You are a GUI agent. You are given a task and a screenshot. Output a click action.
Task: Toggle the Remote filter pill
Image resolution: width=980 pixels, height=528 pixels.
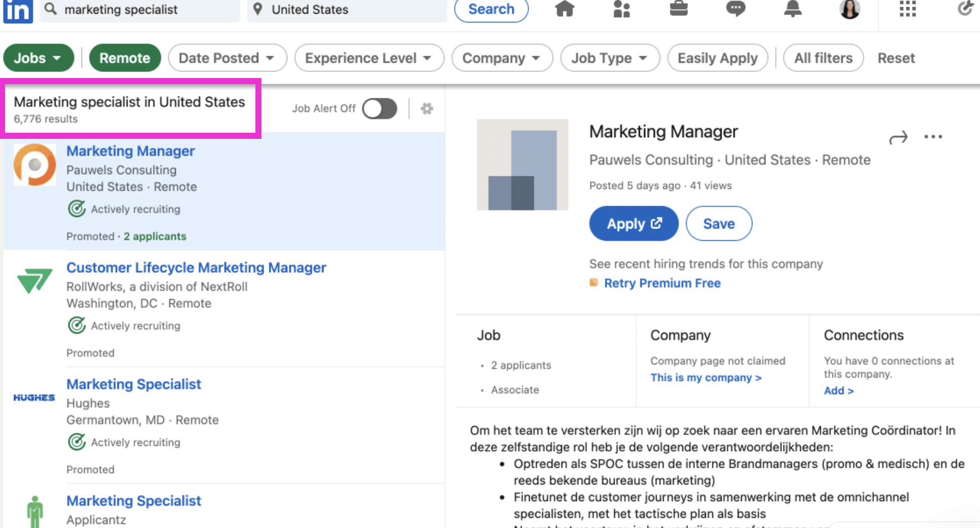tap(125, 58)
